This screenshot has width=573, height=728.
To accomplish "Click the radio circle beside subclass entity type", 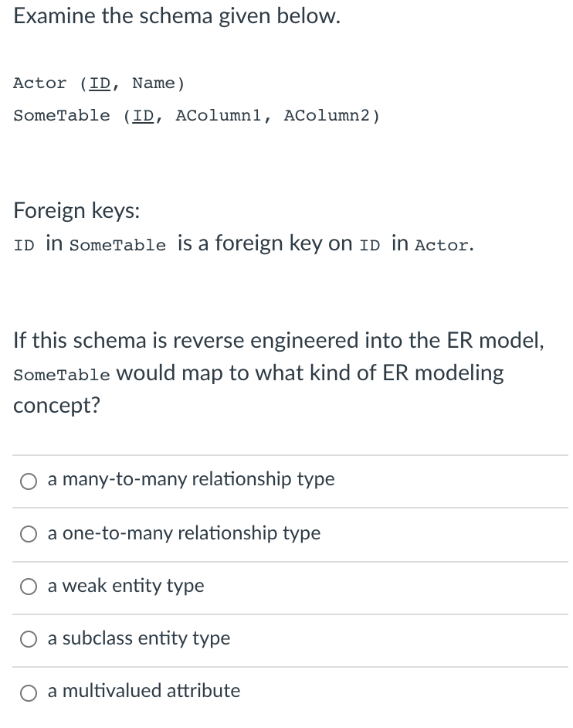I will point(29,639).
